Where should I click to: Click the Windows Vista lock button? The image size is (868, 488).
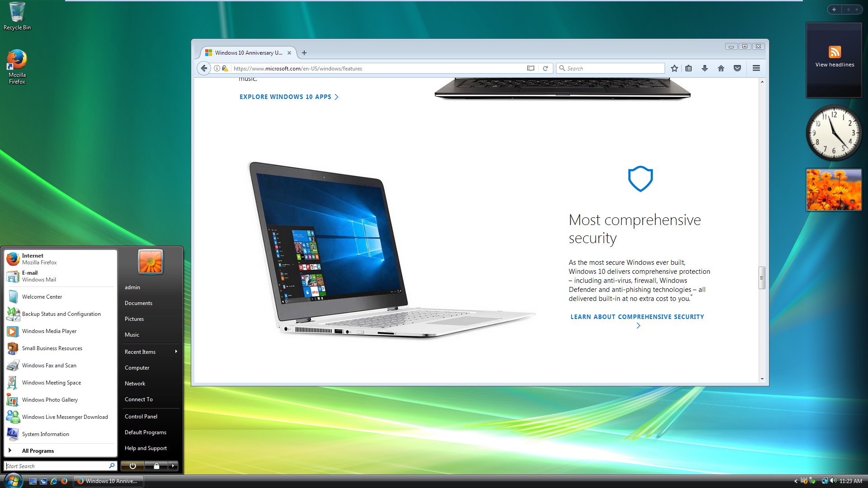coord(156,465)
